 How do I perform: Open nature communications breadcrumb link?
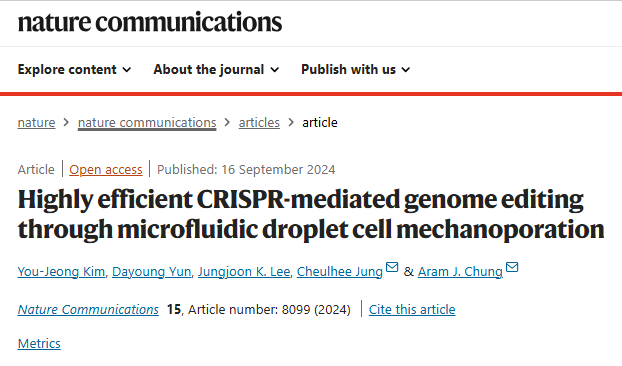click(x=147, y=123)
